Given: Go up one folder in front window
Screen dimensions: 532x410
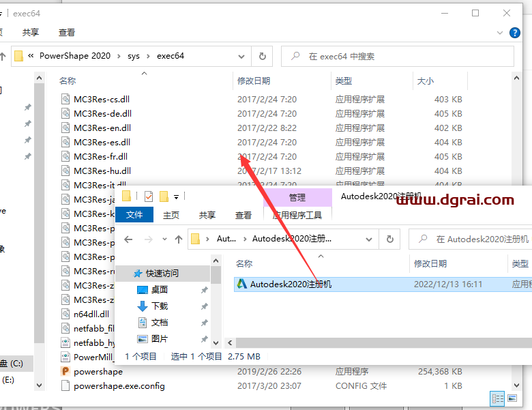Looking at the screenshot, I should (x=179, y=239).
